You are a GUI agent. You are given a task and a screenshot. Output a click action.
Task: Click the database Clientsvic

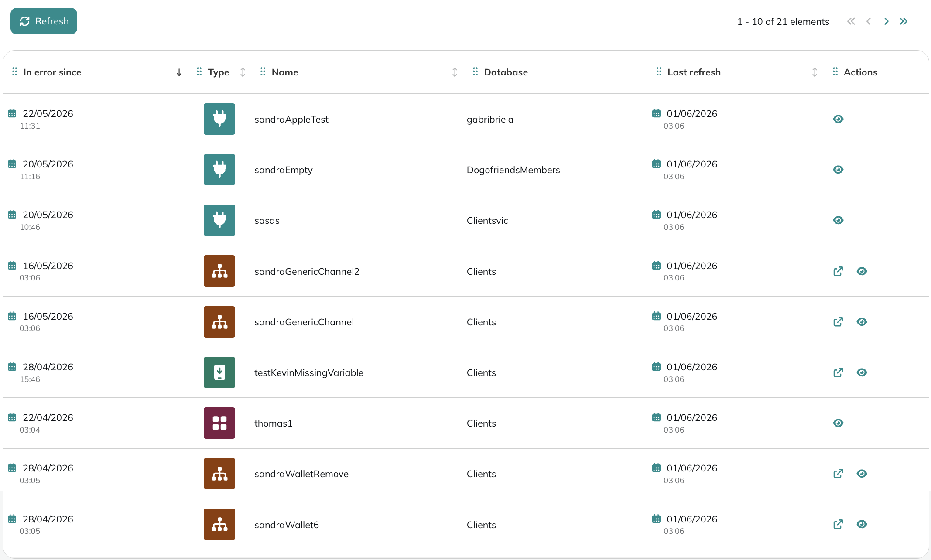tap(487, 221)
